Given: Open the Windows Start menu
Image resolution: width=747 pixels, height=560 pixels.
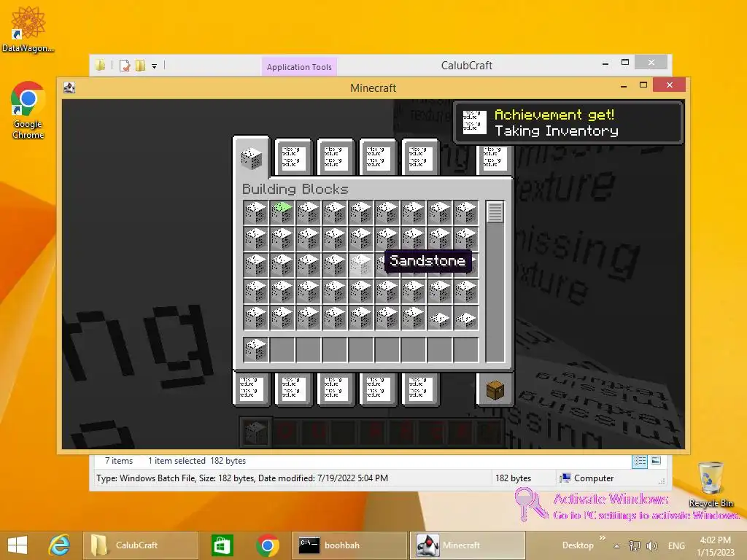Looking at the screenshot, I should click(x=18, y=545).
